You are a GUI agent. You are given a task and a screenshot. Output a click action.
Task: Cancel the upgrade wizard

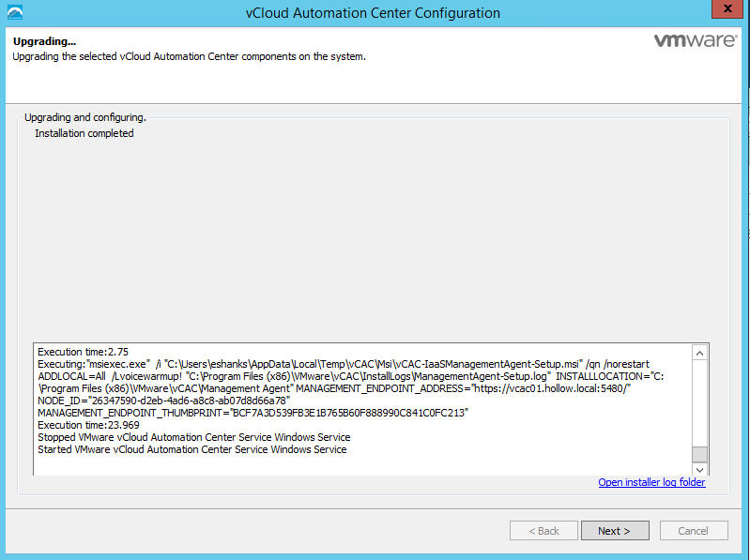point(693,531)
